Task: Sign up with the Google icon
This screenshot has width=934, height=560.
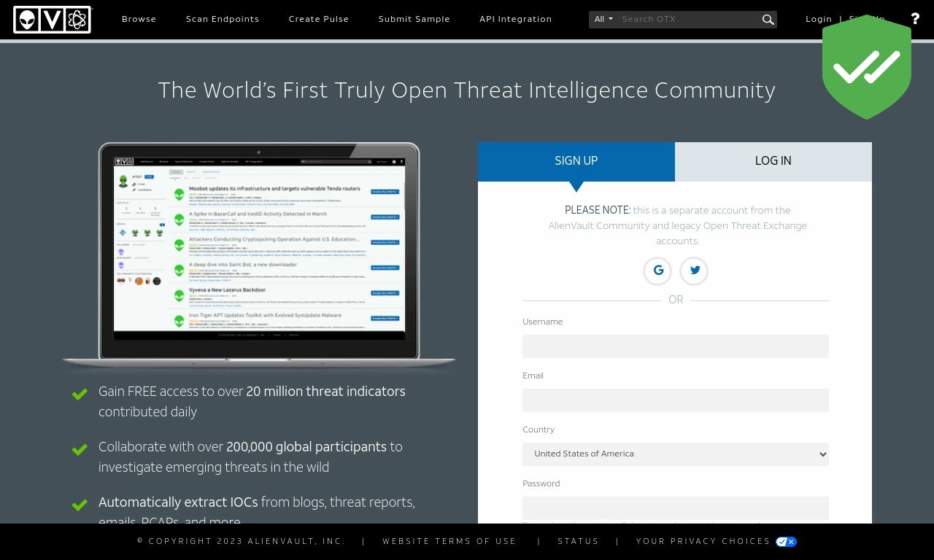Action: point(657,271)
